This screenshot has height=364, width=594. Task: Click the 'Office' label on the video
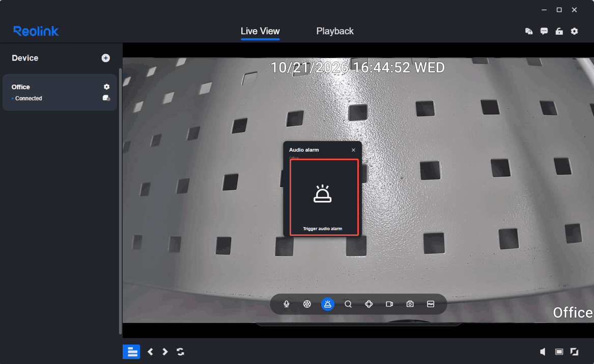573,313
